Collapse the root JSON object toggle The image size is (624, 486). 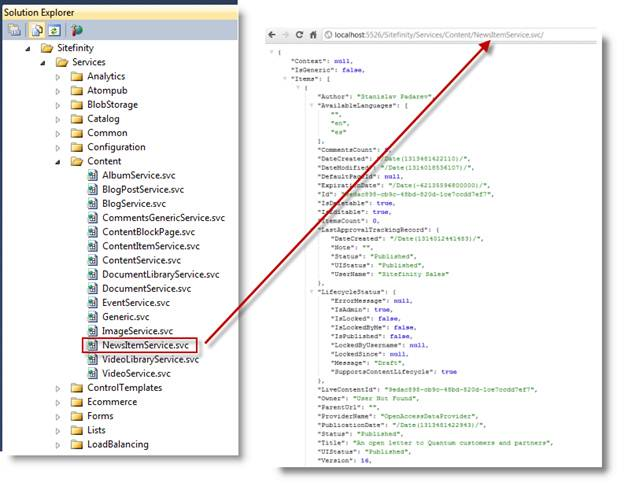coord(272,52)
